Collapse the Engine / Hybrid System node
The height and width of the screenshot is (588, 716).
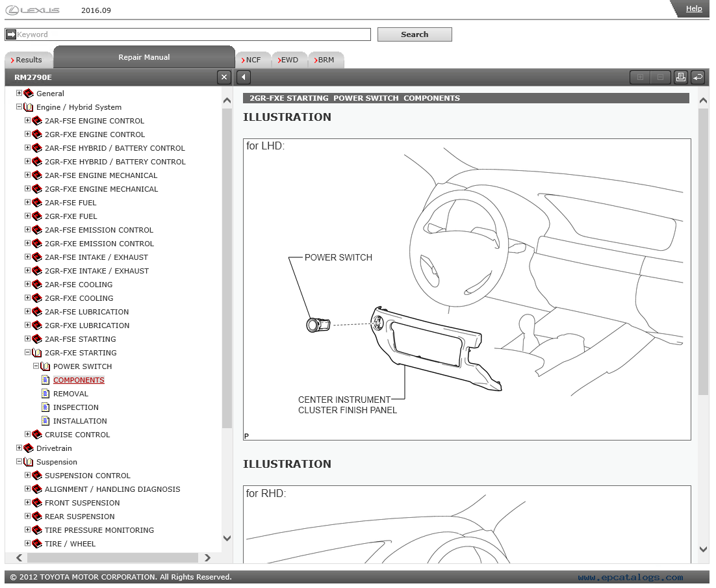pyautogui.click(x=19, y=107)
